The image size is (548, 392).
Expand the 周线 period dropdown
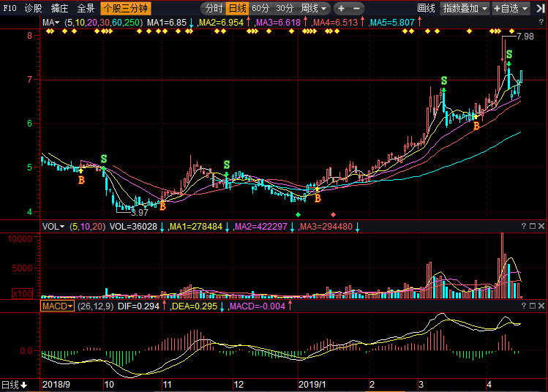click(x=313, y=8)
